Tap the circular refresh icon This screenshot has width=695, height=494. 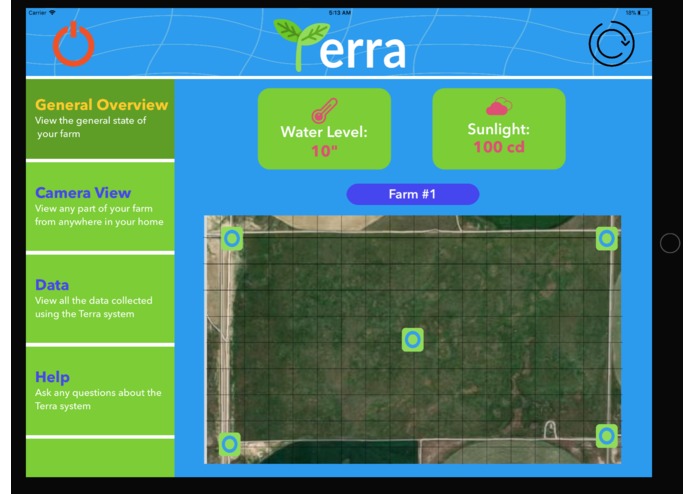(612, 43)
